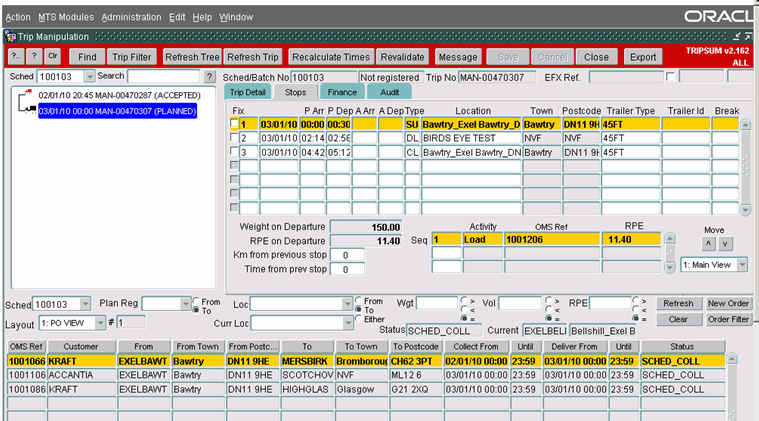This screenshot has height=421, width=759.
Task: Select order row 1001106 ACCANTIA
Action: 366,375
